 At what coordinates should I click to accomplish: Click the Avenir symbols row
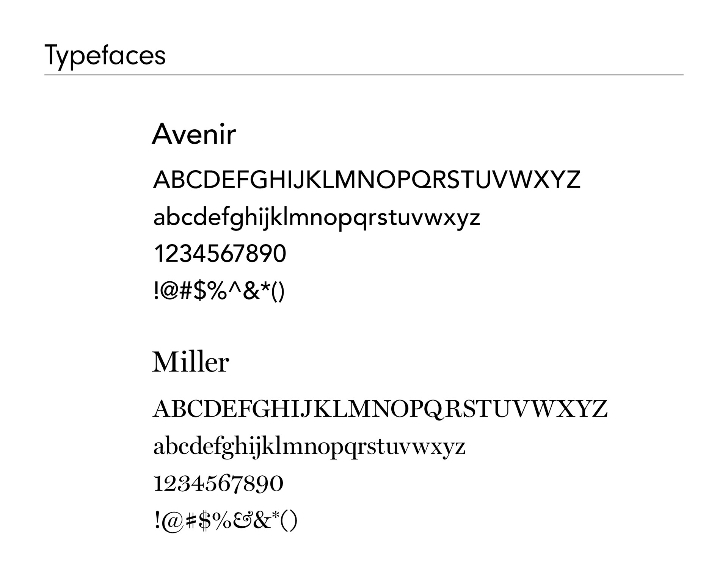click(219, 292)
